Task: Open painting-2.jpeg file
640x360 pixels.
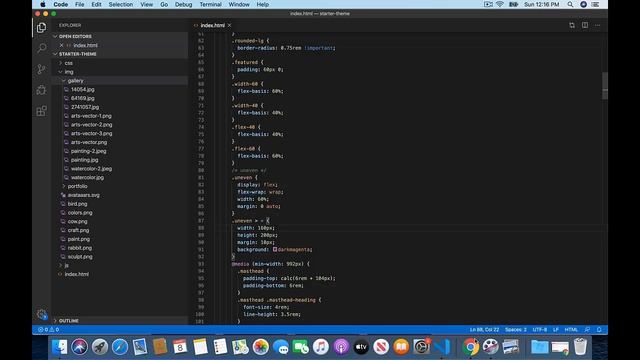Action: tap(89, 151)
